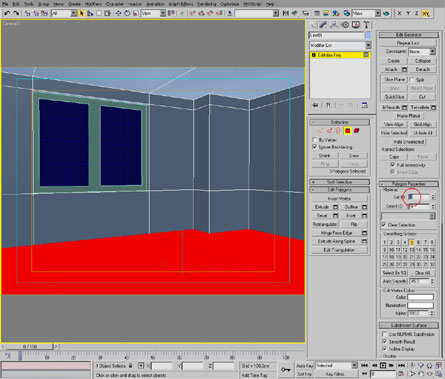The width and height of the screenshot is (445, 379).
Task: Click the Pin Stack icon under modifier stack
Action: 315,105
